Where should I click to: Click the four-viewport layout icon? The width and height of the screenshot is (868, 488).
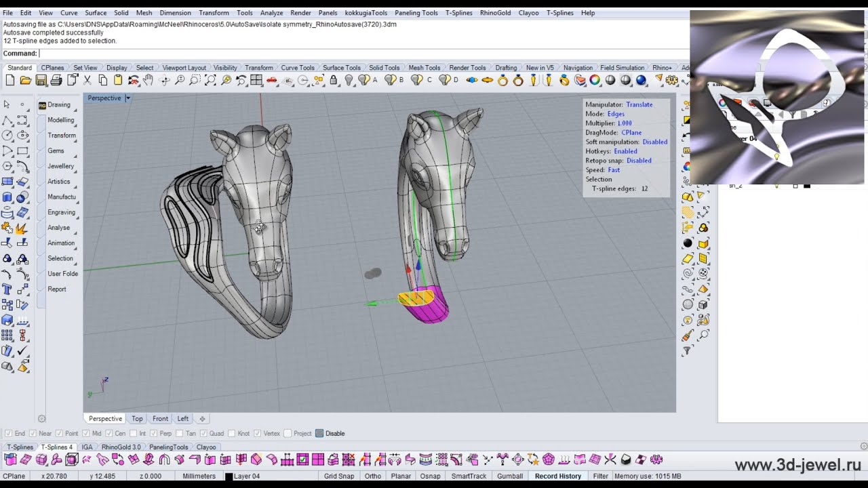(256, 81)
